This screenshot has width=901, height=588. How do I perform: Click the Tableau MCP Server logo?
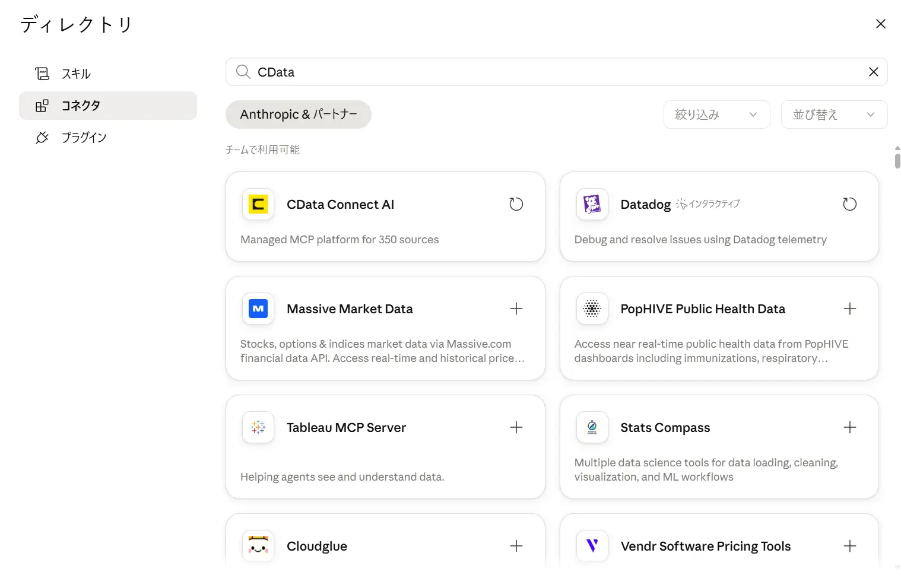tap(258, 427)
